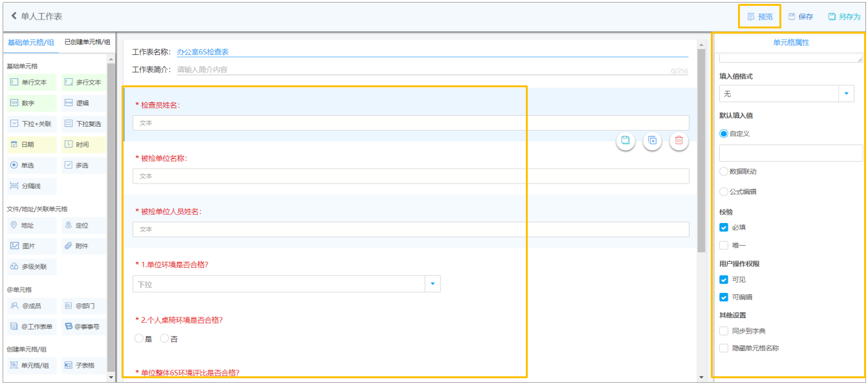
Task: Switch to 基础单元格/组 tab
Action: 31,42
